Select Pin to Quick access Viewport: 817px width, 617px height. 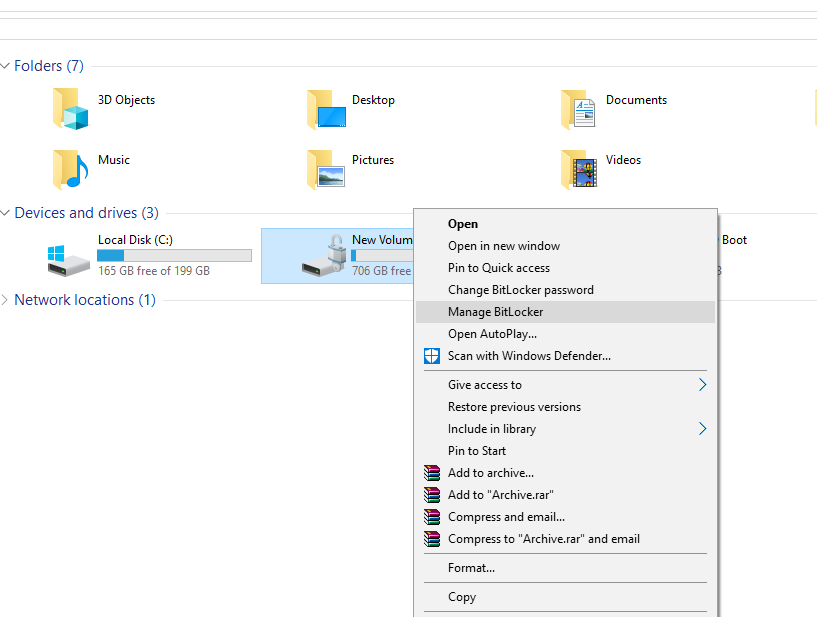pyautogui.click(x=565, y=268)
